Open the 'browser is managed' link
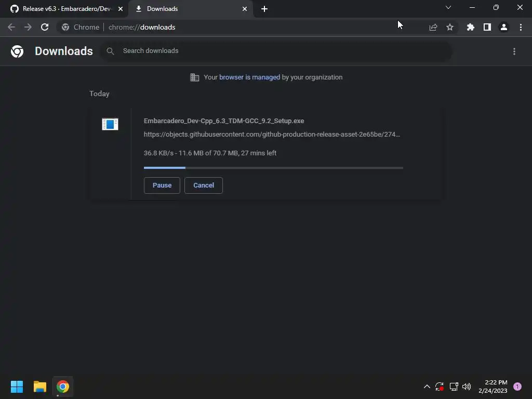The width and height of the screenshot is (532, 399). pyautogui.click(x=249, y=77)
